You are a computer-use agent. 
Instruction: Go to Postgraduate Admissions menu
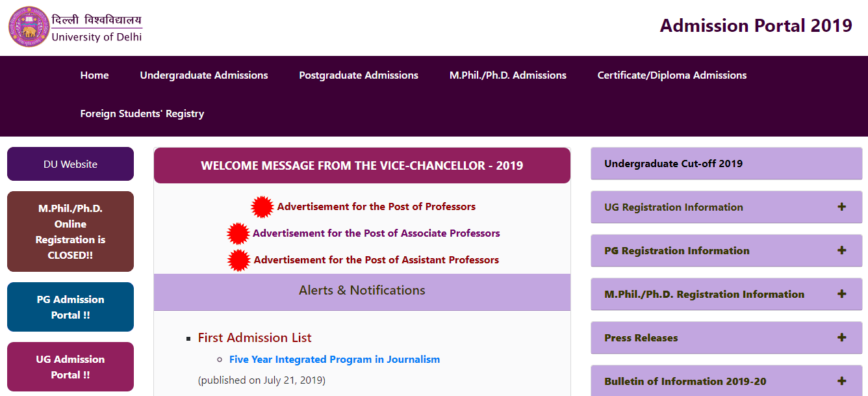click(x=359, y=75)
